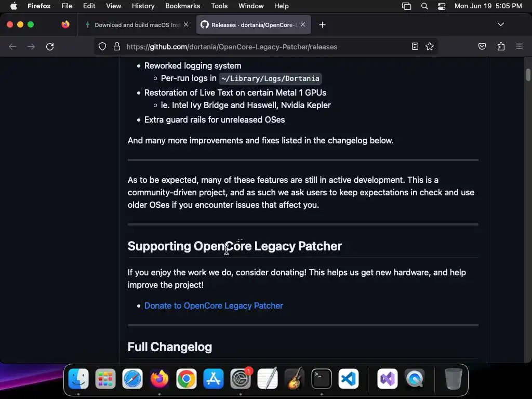Launch Google Chrome from the Dock
The width and height of the screenshot is (532, 399).
[x=187, y=378]
